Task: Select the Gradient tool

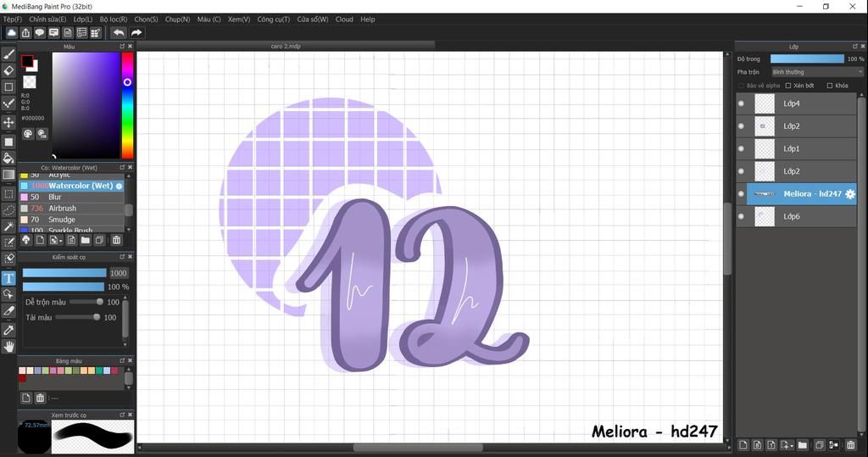Action: pos(8,175)
